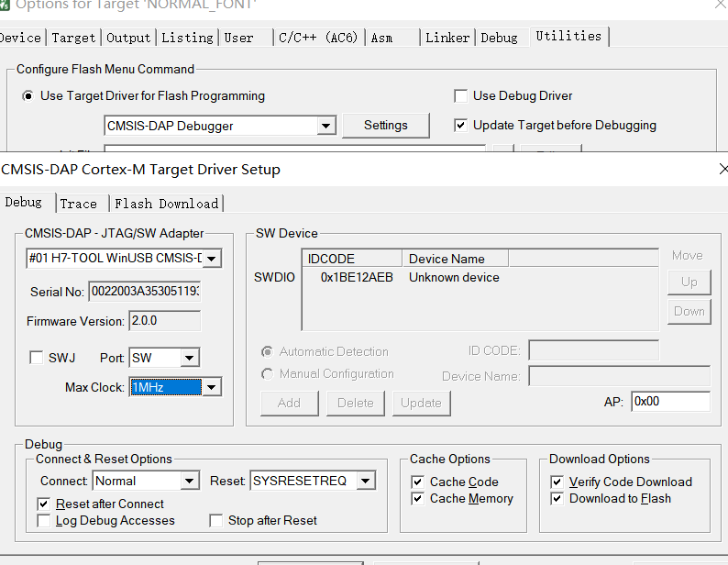Expand the CMSIS-DAP Debugger driver dropdown
This screenshot has width=728, height=565.
pyautogui.click(x=325, y=126)
